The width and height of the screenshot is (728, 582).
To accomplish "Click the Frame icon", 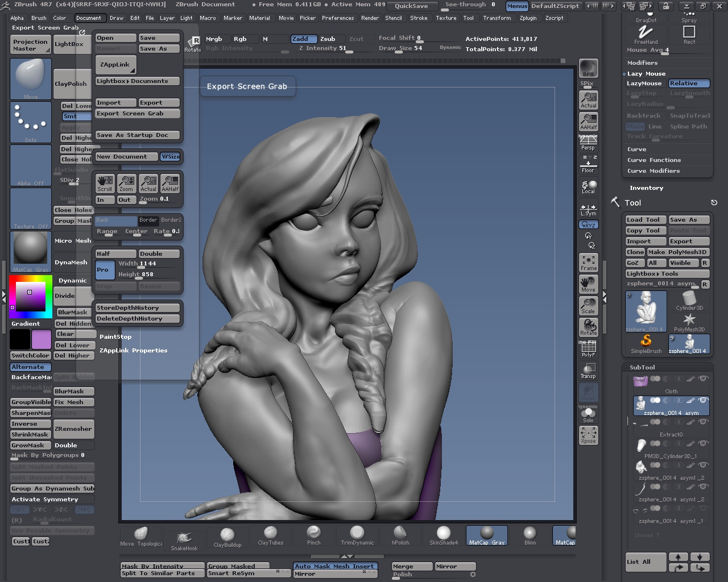I will (588, 263).
